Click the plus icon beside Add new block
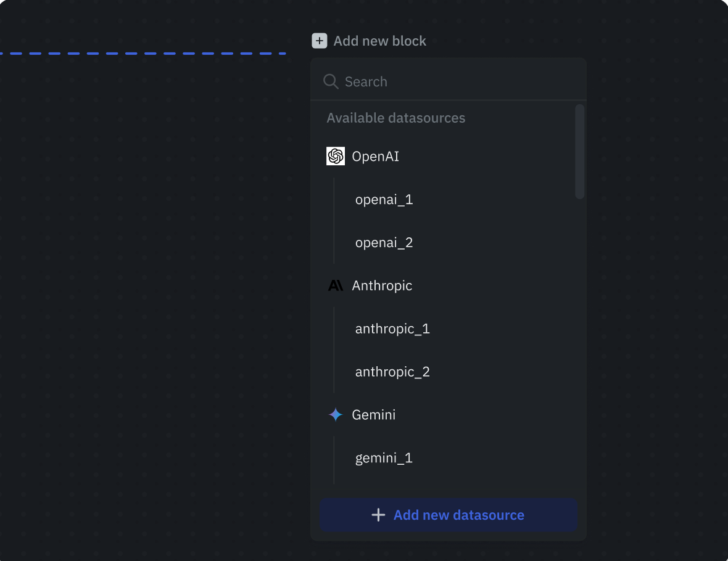Screen dimensions: 728x561 tap(319, 41)
